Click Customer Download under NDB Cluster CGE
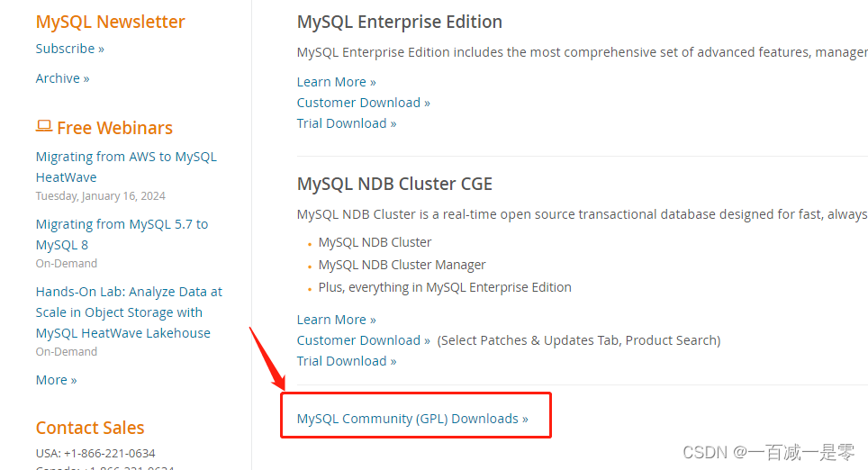This screenshot has width=868, height=470. click(x=363, y=340)
